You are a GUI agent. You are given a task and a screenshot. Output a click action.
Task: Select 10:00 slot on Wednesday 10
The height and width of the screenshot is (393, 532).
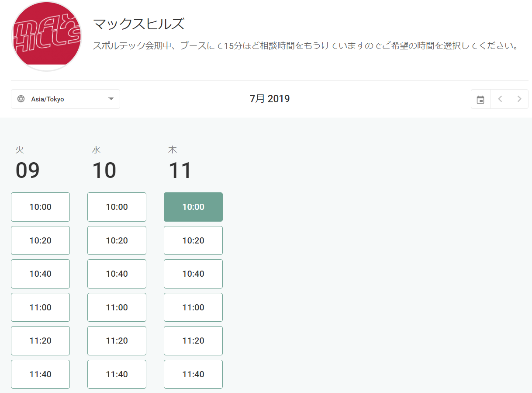(117, 207)
